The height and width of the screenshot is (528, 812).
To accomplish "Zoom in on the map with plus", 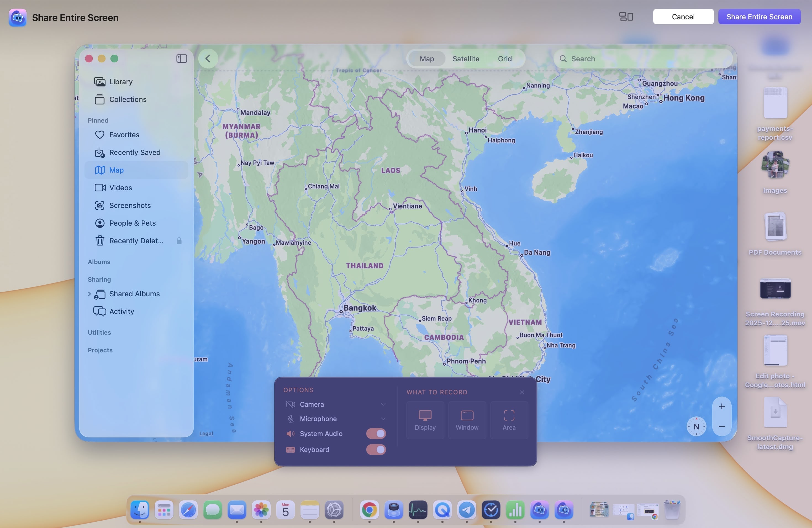I will (722, 406).
